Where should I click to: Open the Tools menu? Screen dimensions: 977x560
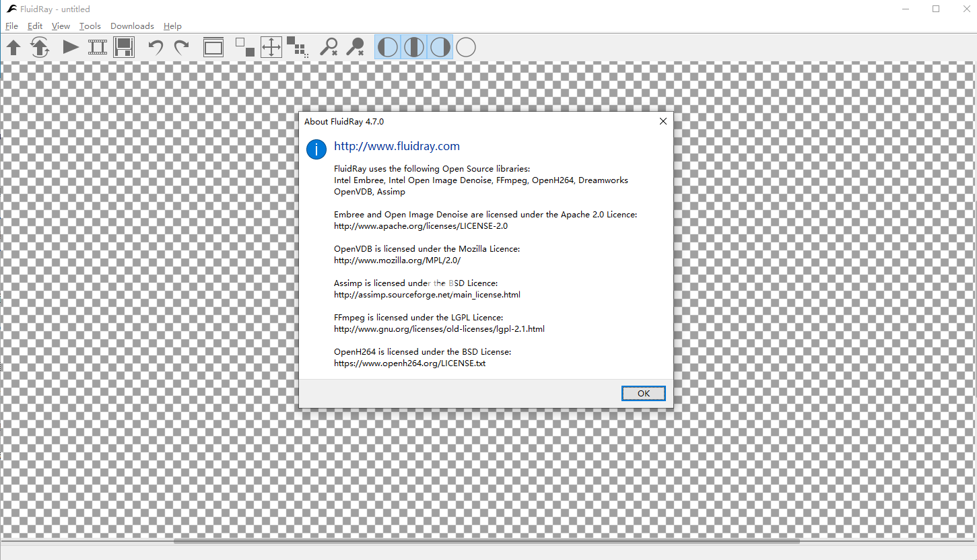tap(90, 26)
